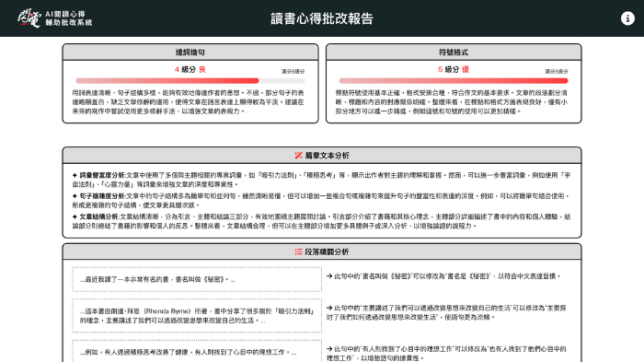Click the 詞彙豐富度分析 bullet text
This screenshot has width=644, height=362.
[x=322, y=180]
